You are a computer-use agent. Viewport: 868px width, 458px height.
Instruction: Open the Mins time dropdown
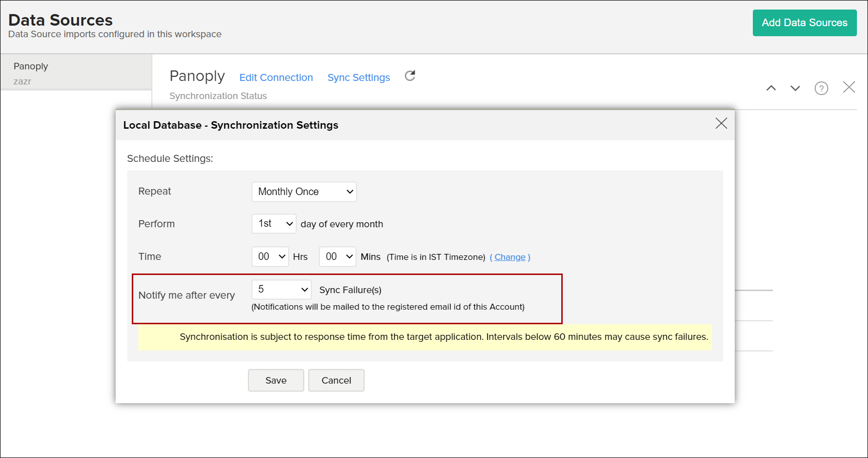click(337, 256)
